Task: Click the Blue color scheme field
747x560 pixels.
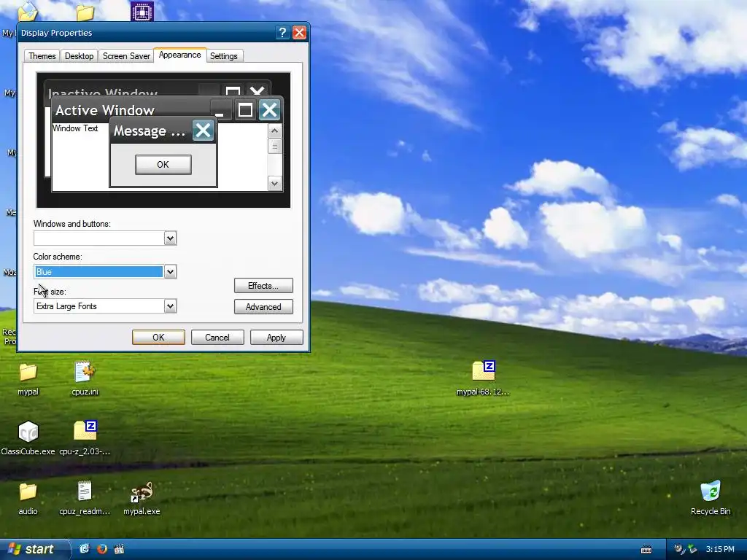Action: 98,272
